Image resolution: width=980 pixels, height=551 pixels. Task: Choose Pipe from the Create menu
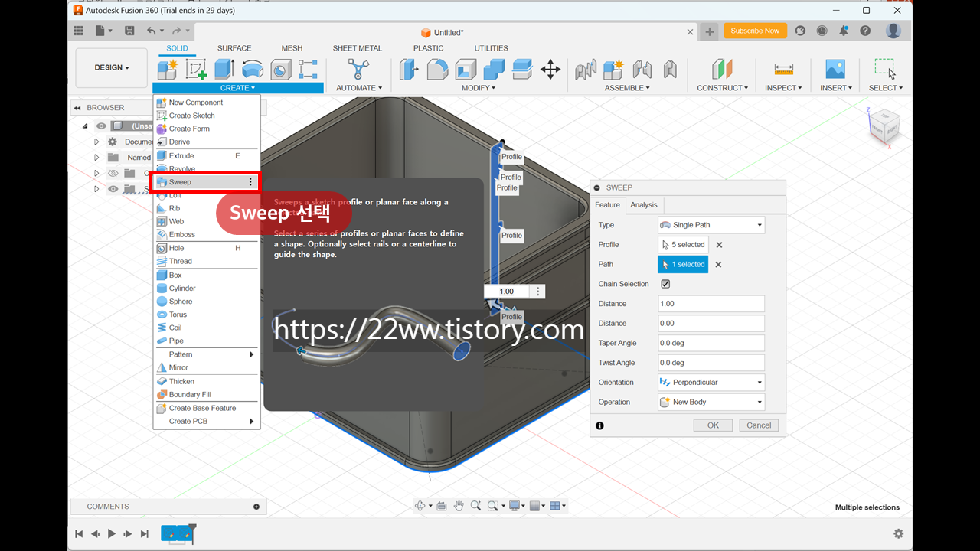[207, 341]
